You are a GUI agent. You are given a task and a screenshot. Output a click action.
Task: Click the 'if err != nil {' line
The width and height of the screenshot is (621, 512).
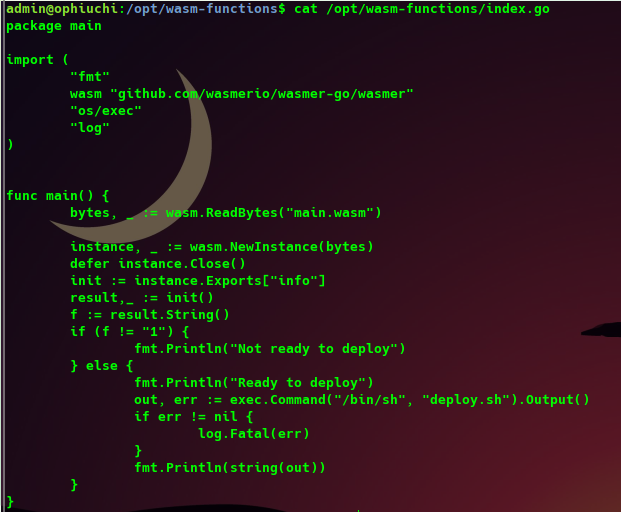194,417
